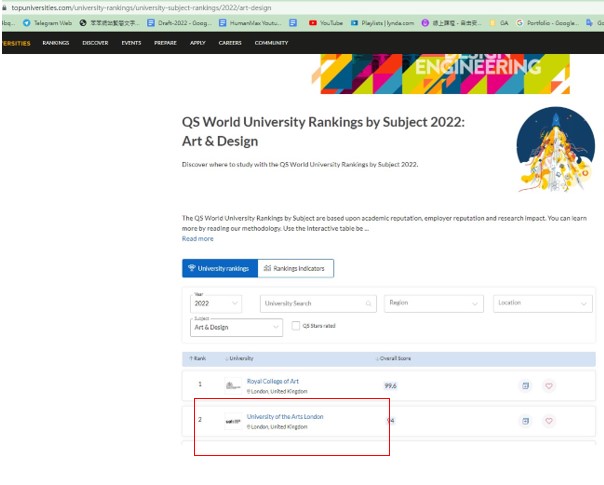Open the YouTube bookmark
Image resolution: width=604 pixels, height=485 pixels.
tap(326, 23)
